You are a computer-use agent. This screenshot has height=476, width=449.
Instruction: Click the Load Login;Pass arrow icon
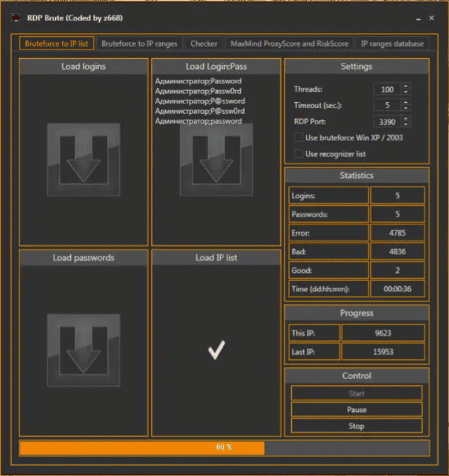[216, 160]
